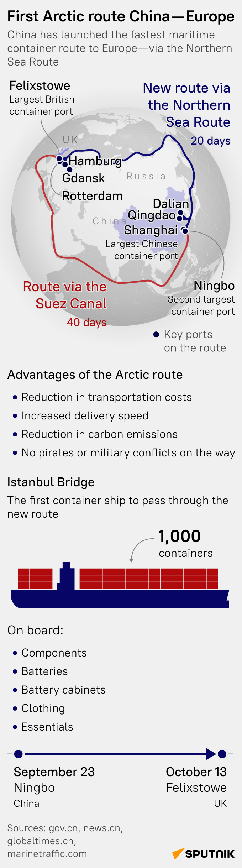Select the "New route via the Northern Sea Route" label
Viewport: 242px width, 868px height.
pos(187,105)
